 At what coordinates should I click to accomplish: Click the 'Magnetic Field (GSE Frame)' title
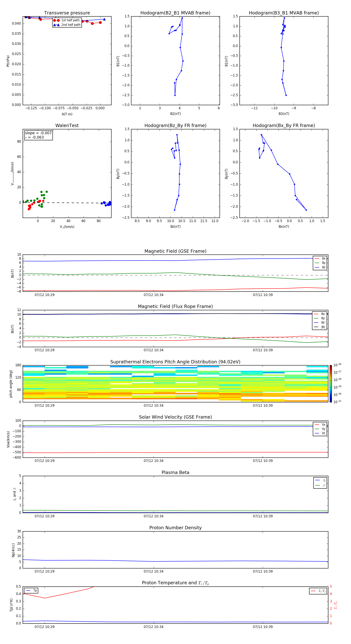(x=175, y=251)
